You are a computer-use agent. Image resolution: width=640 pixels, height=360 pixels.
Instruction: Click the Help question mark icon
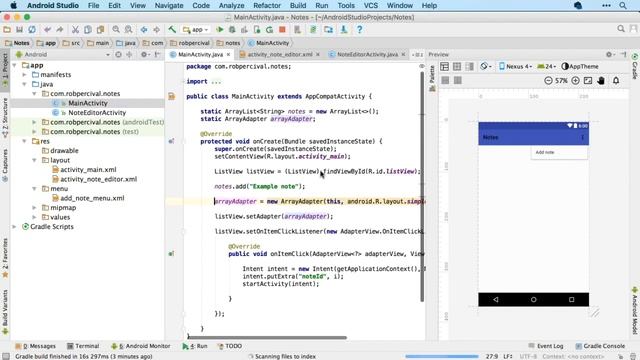(x=359, y=30)
